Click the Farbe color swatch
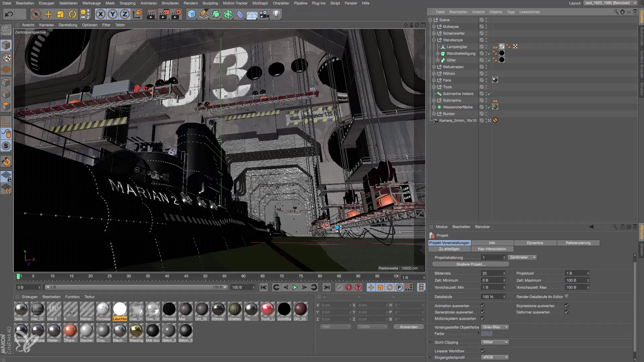This screenshot has height=362, width=644. [487, 334]
